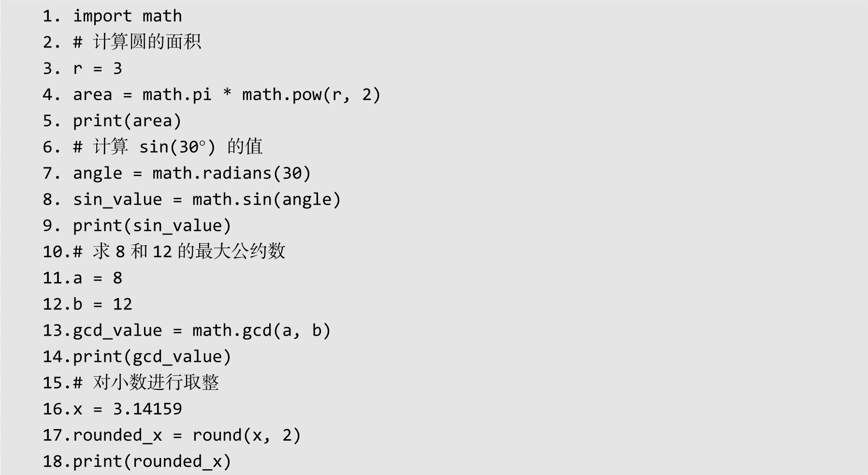The image size is (868, 475).
Task: Click the comment about 最大公约数
Action: (179, 252)
